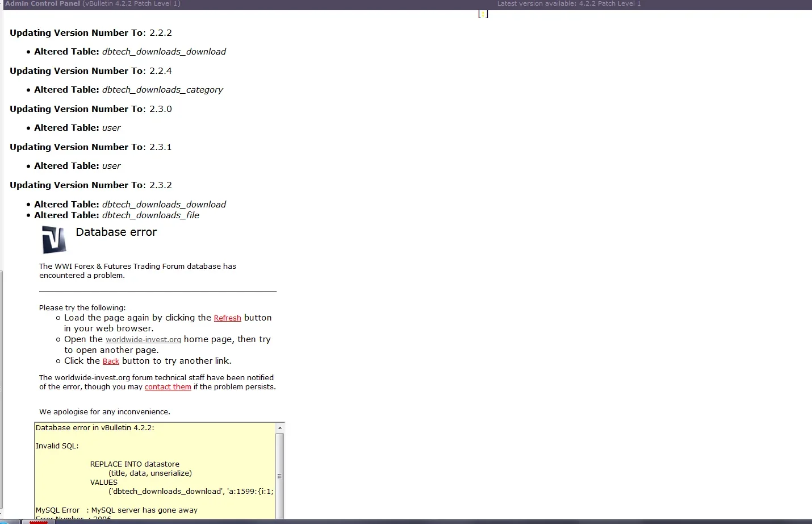
Task: Click the dbtech_downloads_file table name
Action: coord(150,215)
